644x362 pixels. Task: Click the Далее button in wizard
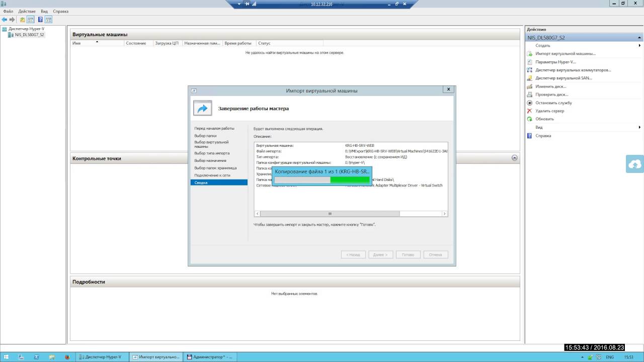pos(380,255)
